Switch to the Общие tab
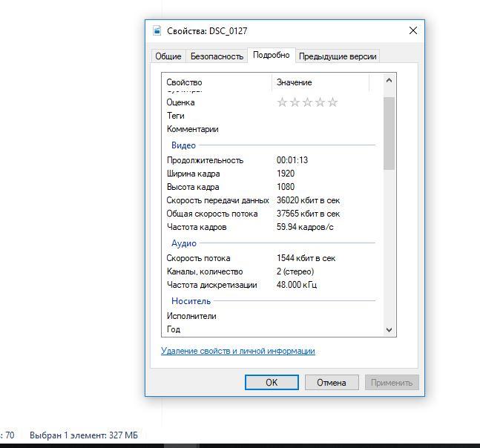The height and width of the screenshot is (448, 480). pyautogui.click(x=168, y=56)
